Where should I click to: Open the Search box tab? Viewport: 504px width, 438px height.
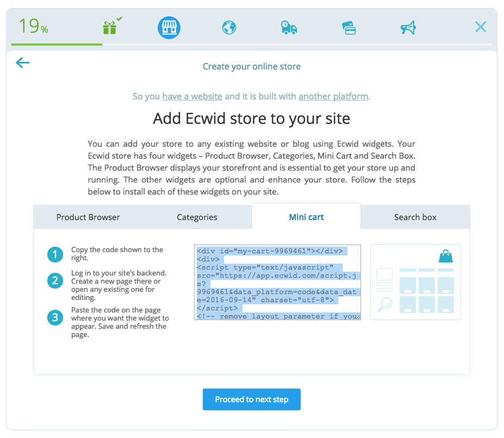pos(415,217)
